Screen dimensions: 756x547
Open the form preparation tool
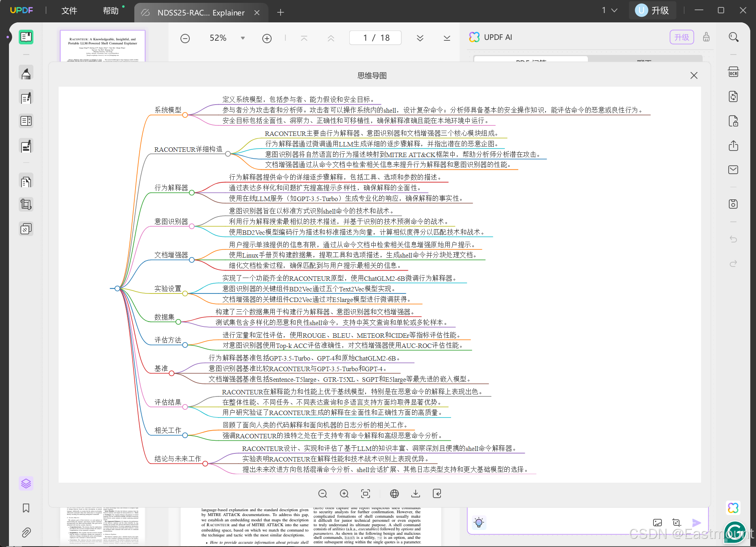coord(26,146)
